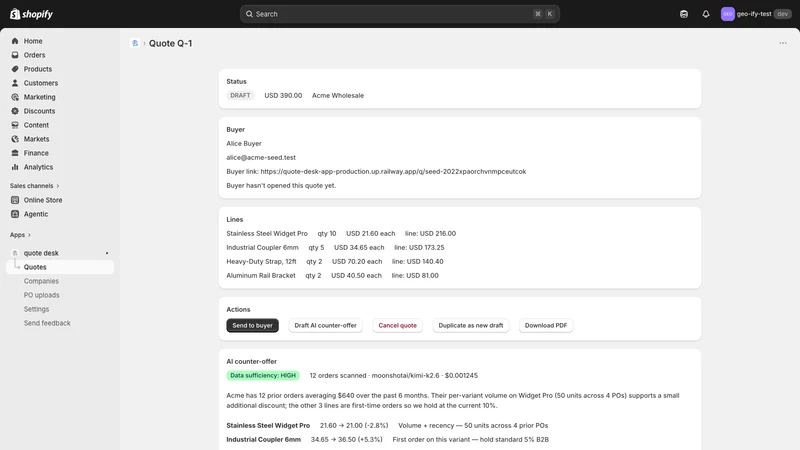Open the store activity icon in the top bar
This screenshot has height=450, width=800.
point(684,14)
